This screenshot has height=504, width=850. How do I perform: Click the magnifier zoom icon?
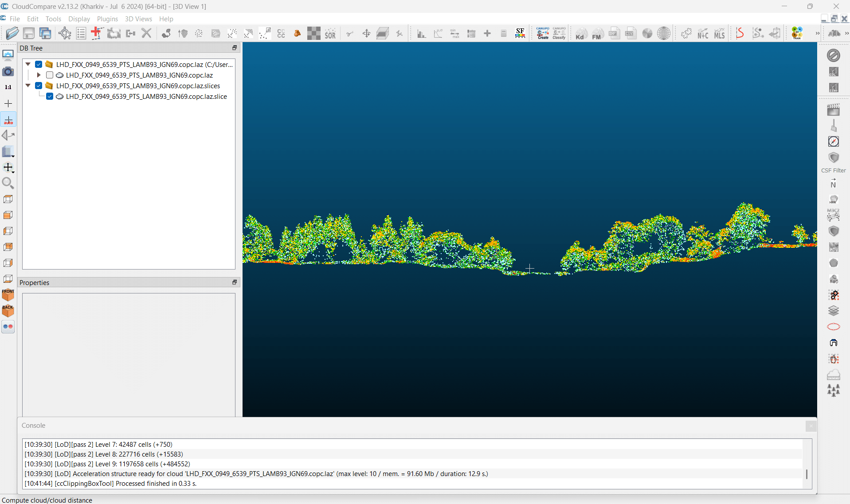point(8,183)
